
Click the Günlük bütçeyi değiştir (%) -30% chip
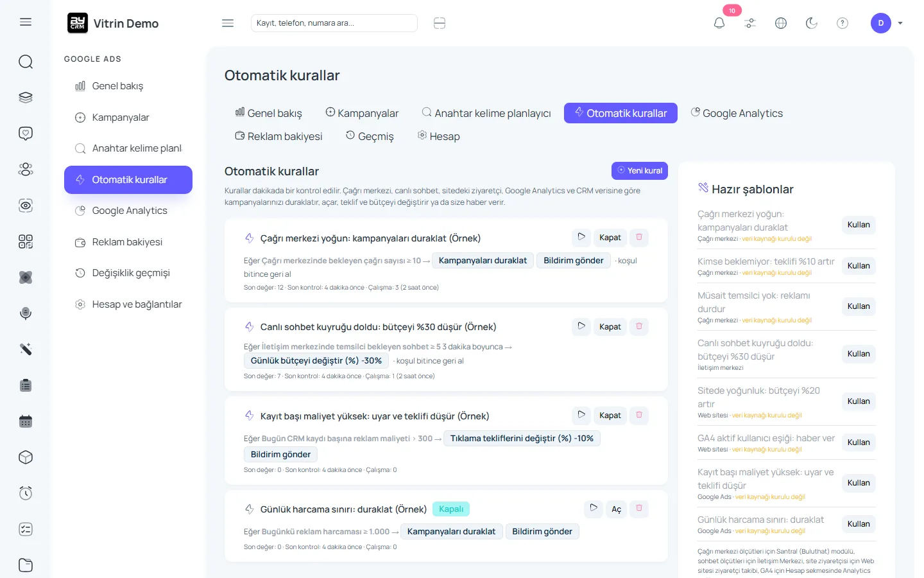(316, 361)
